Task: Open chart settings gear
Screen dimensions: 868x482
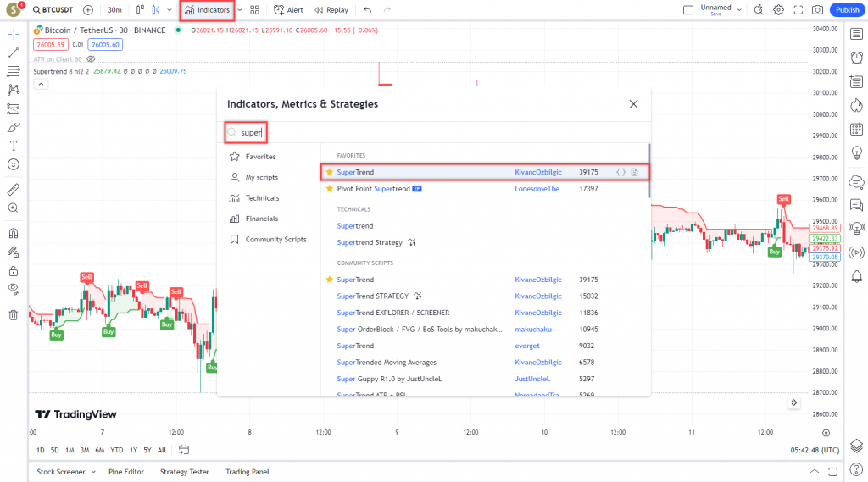Action: click(778, 10)
